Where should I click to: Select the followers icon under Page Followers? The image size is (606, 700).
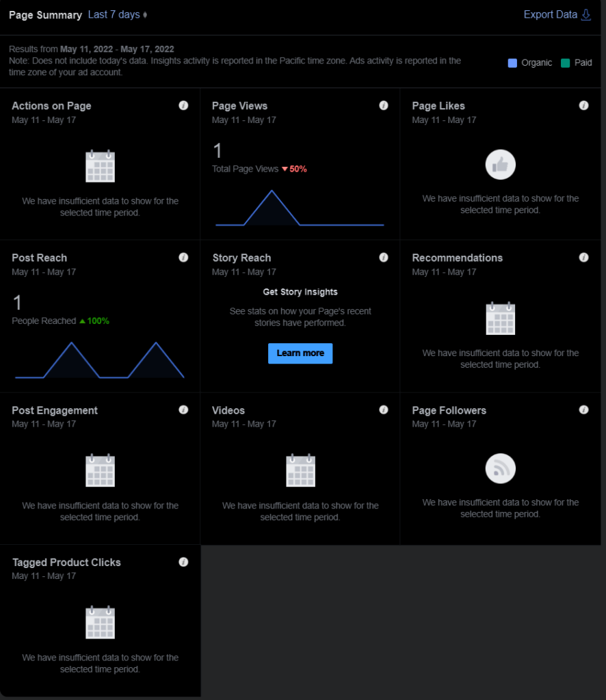(500, 468)
